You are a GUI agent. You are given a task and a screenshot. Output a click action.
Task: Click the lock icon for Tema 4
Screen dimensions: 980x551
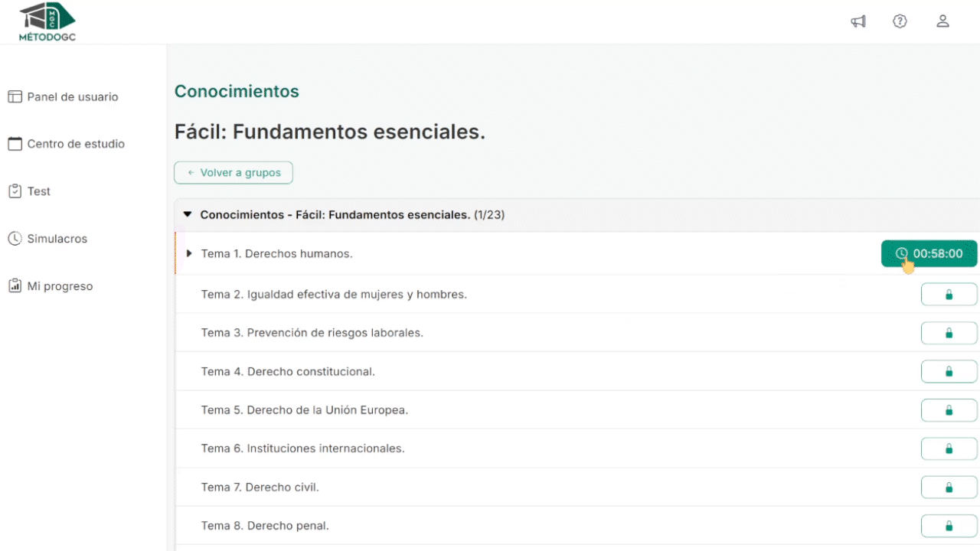pos(949,372)
